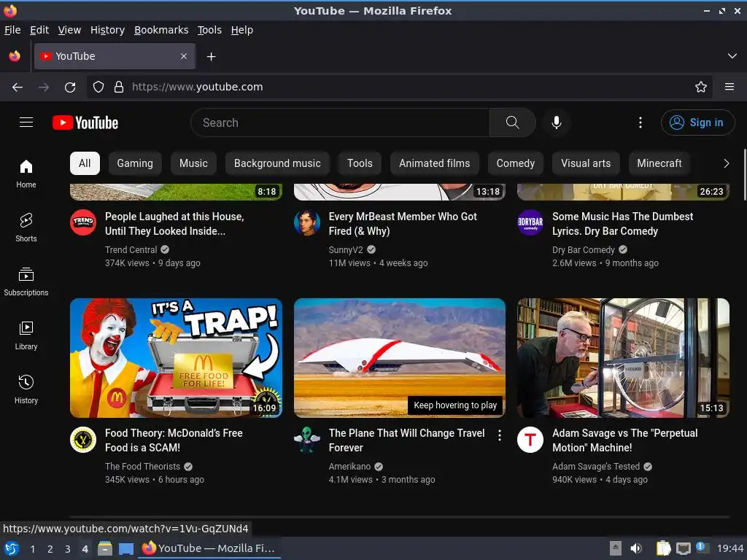This screenshot has height=560, width=747.
Task: Expand the list all tabs chevron
Action: click(x=732, y=56)
